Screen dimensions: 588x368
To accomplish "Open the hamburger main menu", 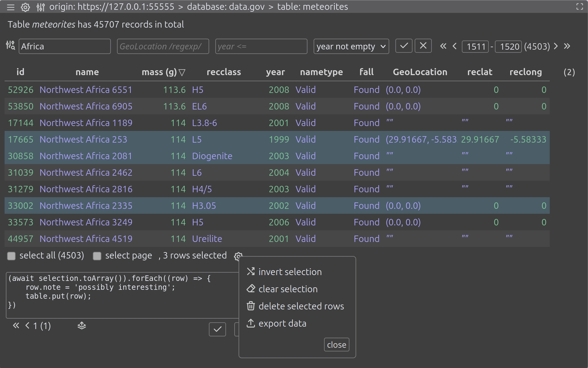I will click(11, 7).
